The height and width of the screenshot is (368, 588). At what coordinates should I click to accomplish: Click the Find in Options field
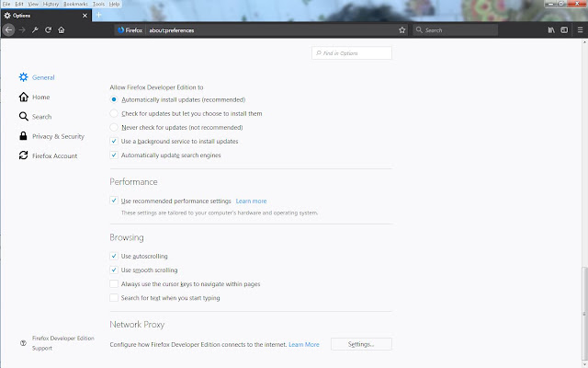(x=352, y=53)
